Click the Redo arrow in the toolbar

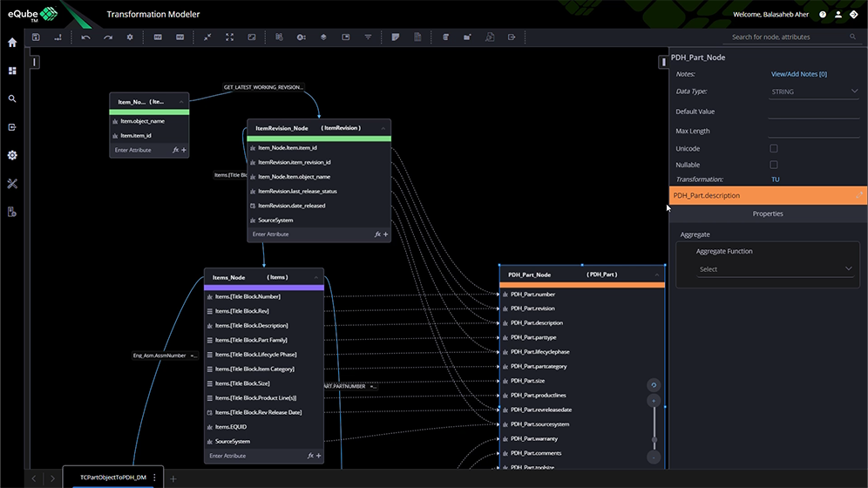pyautogui.click(x=108, y=37)
